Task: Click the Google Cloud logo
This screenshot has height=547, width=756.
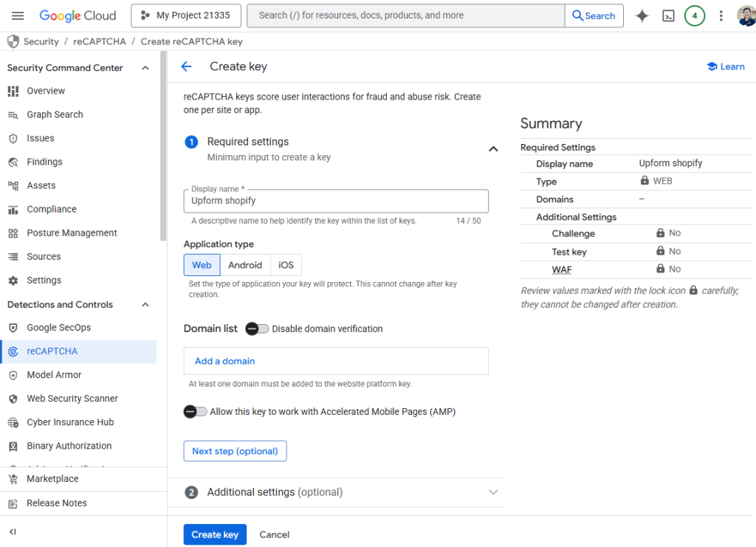Action: pos(78,16)
